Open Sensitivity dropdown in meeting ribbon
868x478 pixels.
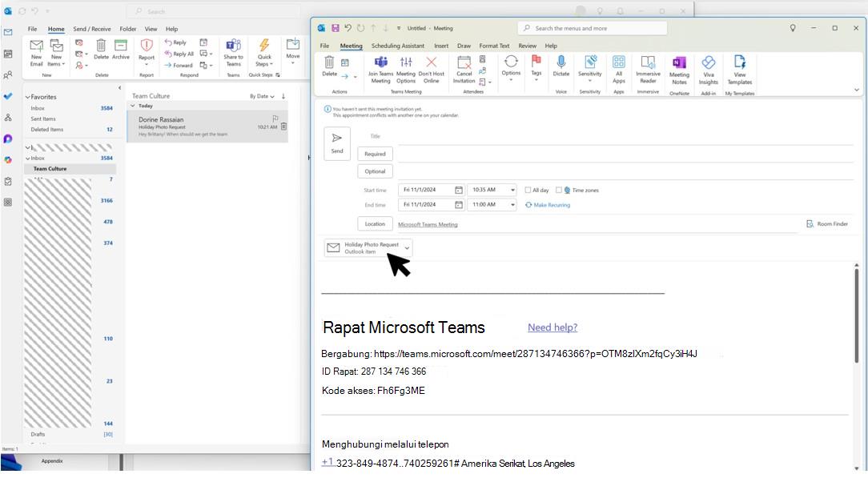click(589, 69)
